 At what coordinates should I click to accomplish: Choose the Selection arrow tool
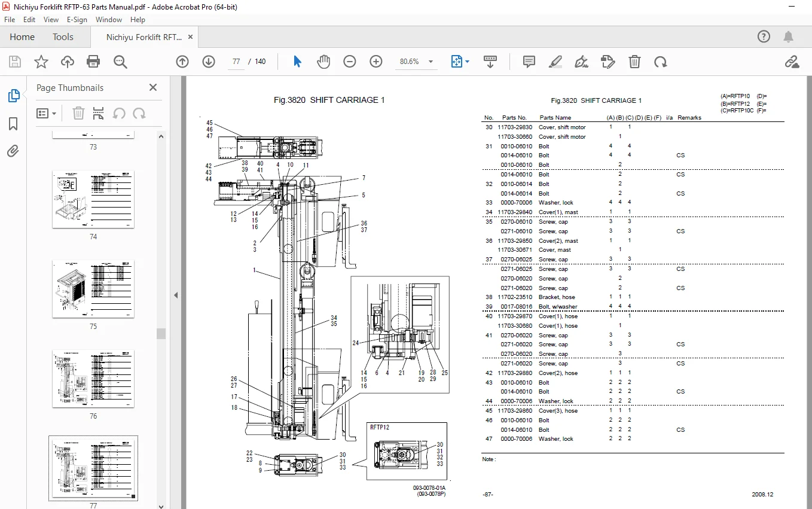pyautogui.click(x=297, y=62)
